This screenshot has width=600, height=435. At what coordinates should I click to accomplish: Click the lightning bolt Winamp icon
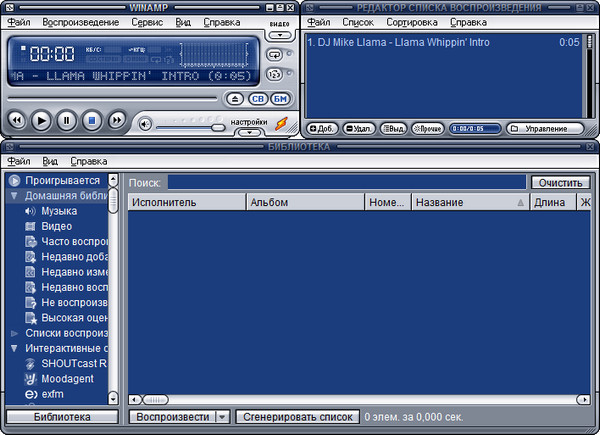click(282, 123)
